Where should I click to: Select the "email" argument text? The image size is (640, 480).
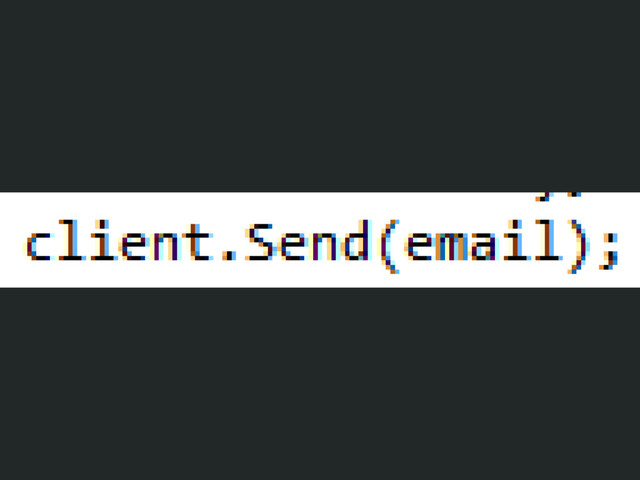(483, 240)
